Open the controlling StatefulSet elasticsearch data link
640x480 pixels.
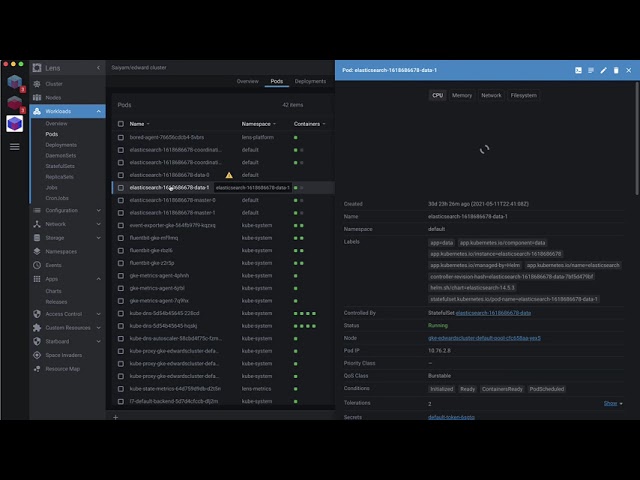[x=493, y=313]
